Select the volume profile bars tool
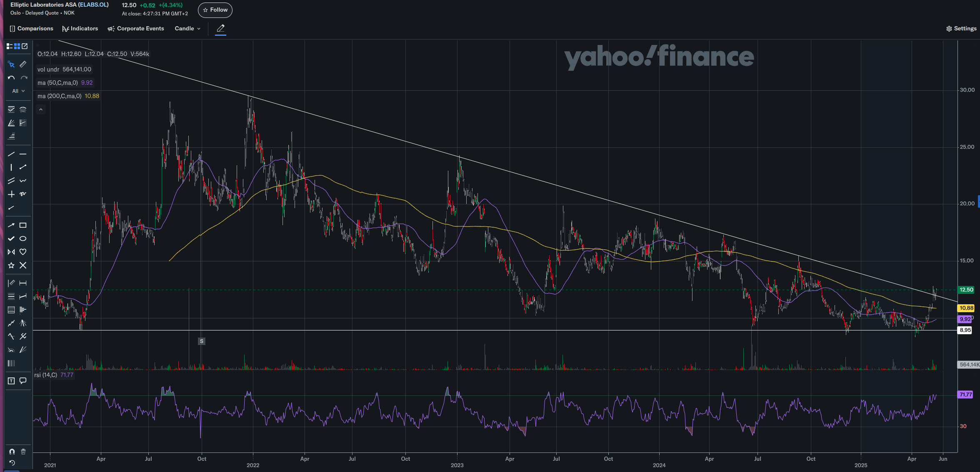The width and height of the screenshot is (980, 472). tap(23, 310)
